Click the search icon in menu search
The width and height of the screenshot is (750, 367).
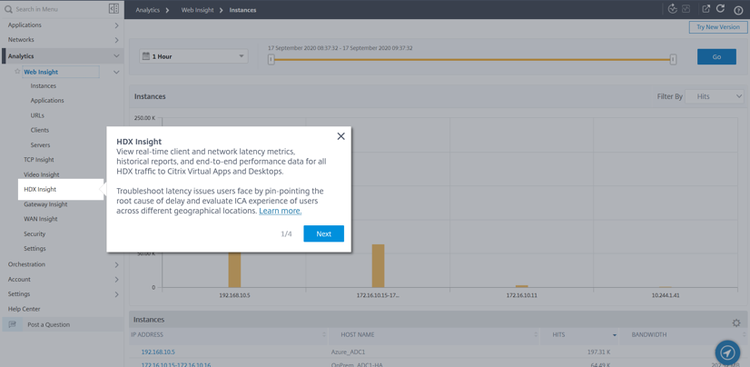pyautogui.click(x=9, y=9)
